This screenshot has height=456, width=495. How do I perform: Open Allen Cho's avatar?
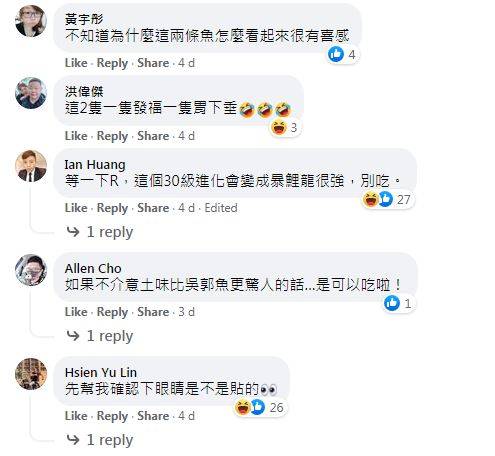pyautogui.click(x=31, y=270)
